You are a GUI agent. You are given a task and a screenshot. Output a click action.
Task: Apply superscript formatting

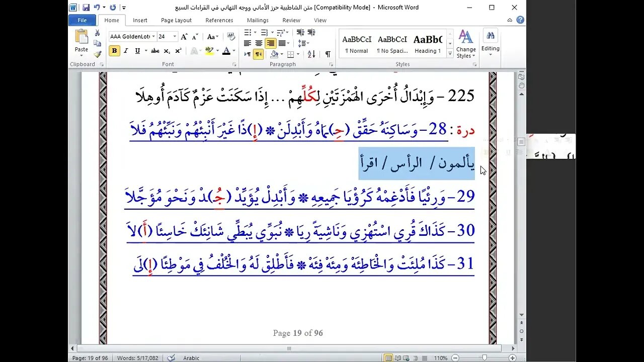178,51
